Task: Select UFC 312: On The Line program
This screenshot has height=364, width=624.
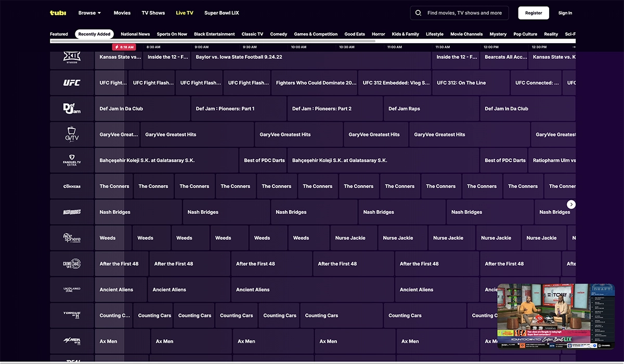Action: pyautogui.click(x=471, y=83)
